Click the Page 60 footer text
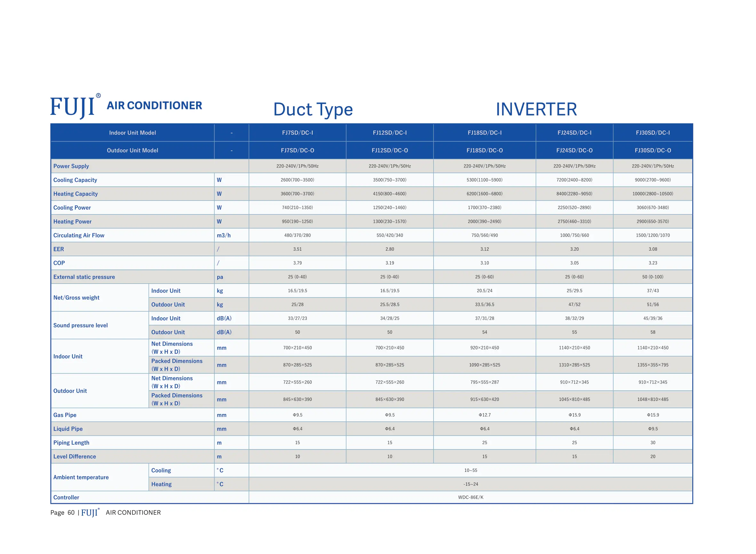 [x=62, y=512]
